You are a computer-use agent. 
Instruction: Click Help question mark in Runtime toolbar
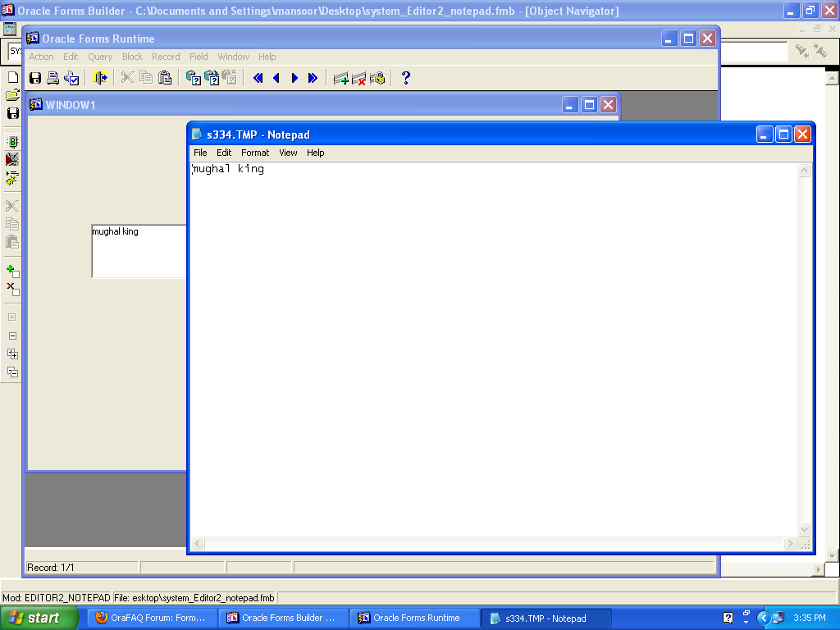pos(406,78)
